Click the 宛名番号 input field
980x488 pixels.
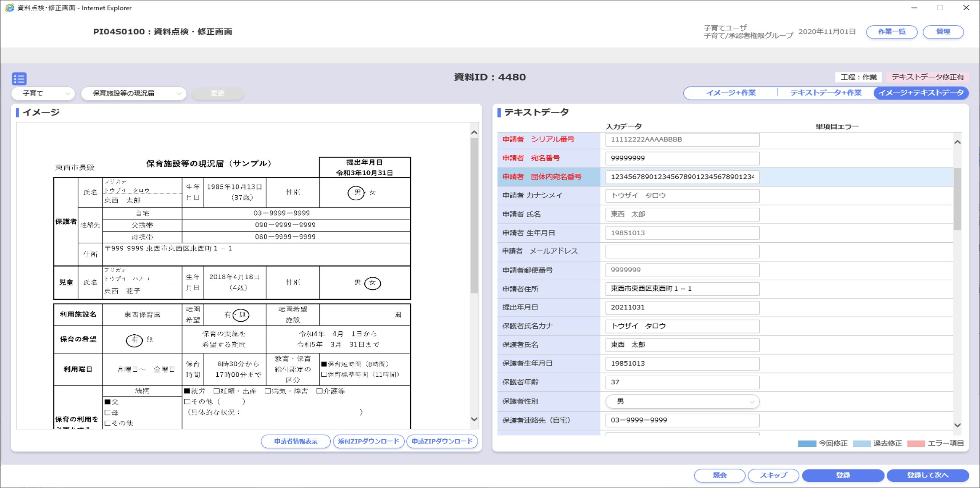click(x=682, y=158)
